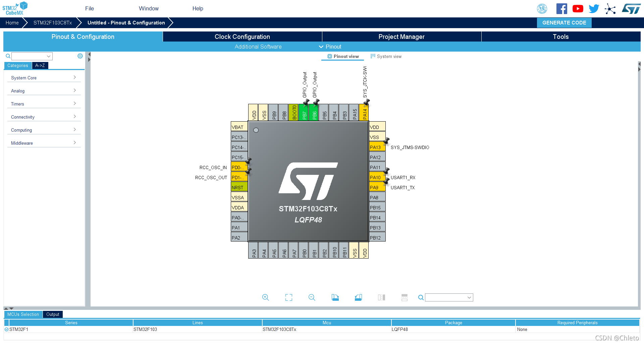Fit chip view to window
The image size is (644, 344).
(289, 297)
